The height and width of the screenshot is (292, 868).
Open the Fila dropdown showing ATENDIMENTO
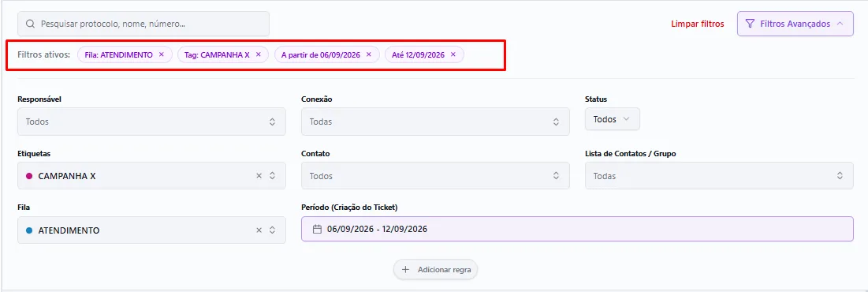(x=151, y=230)
